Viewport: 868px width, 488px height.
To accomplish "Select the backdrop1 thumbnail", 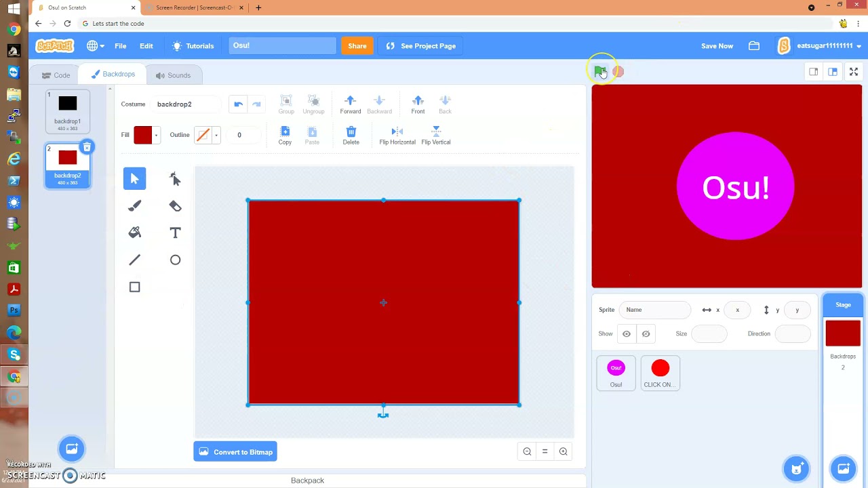I will tap(67, 112).
